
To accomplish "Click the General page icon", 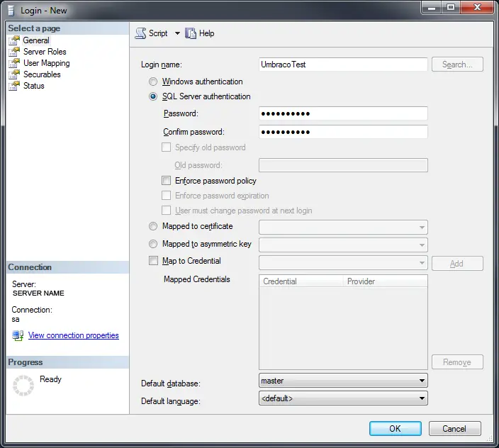I will point(14,40).
